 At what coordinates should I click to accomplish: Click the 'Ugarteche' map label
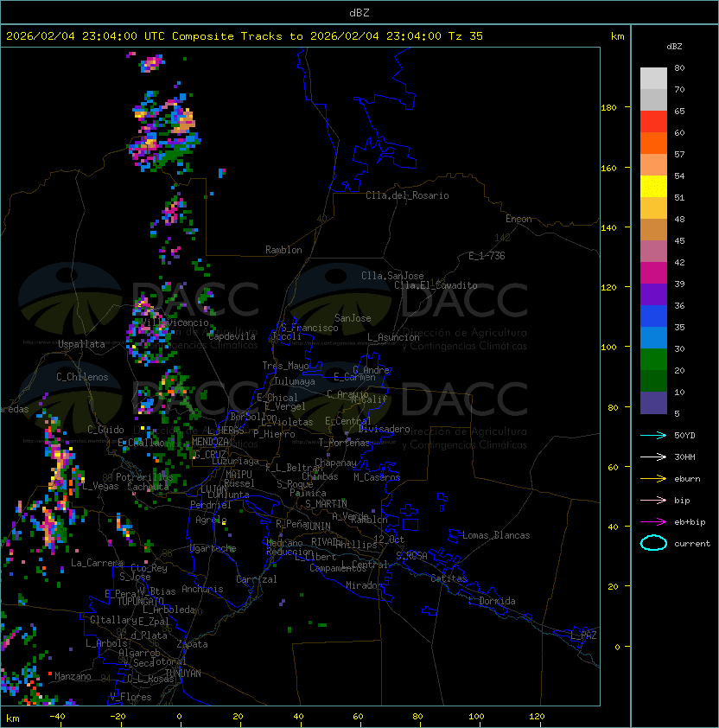coord(213,548)
